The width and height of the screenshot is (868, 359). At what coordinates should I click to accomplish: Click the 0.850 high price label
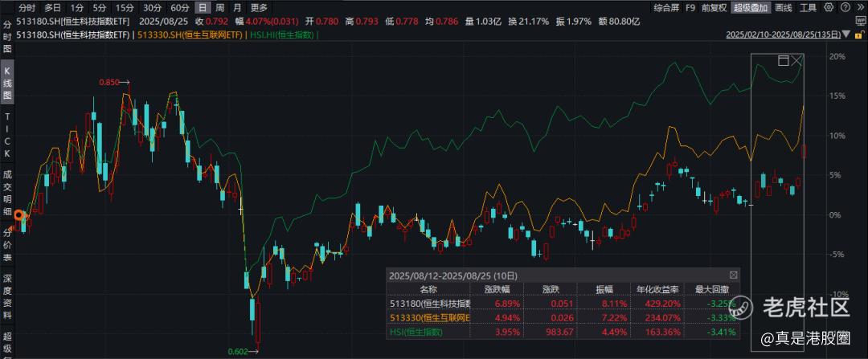pyautogui.click(x=109, y=82)
